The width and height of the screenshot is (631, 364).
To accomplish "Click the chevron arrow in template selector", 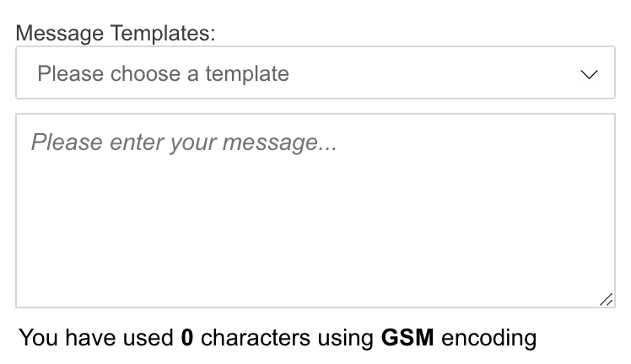I will pyautogui.click(x=590, y=74).
